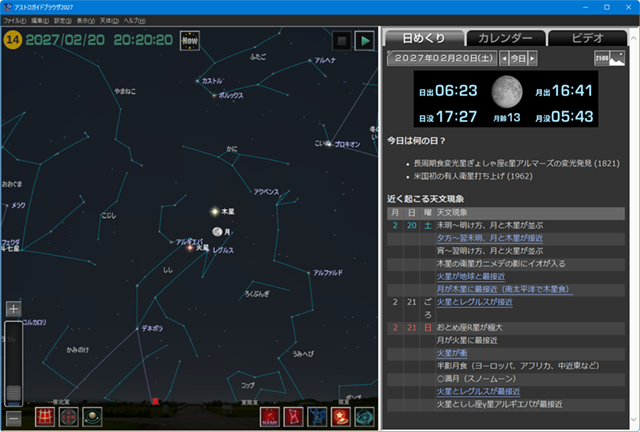Click the Now button to reset time
The width and height of the screenshot is (640, 432).
[190, 41]
